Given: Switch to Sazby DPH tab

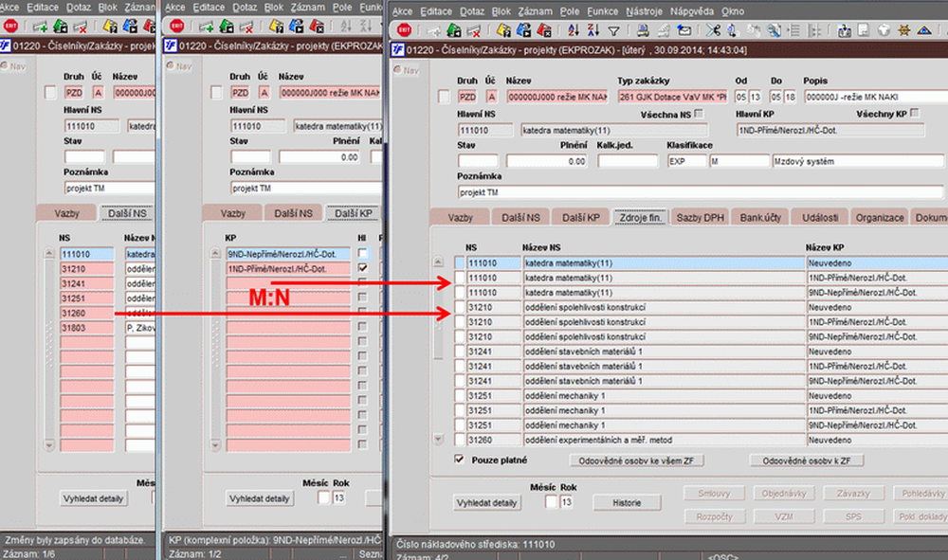Looking at the screenshot, I should [701, 218].
